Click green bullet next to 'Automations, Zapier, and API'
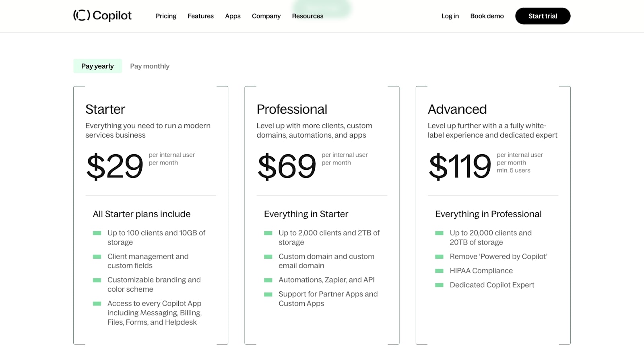Viewport: 644px width, 354px height. (x=268, y=280)
